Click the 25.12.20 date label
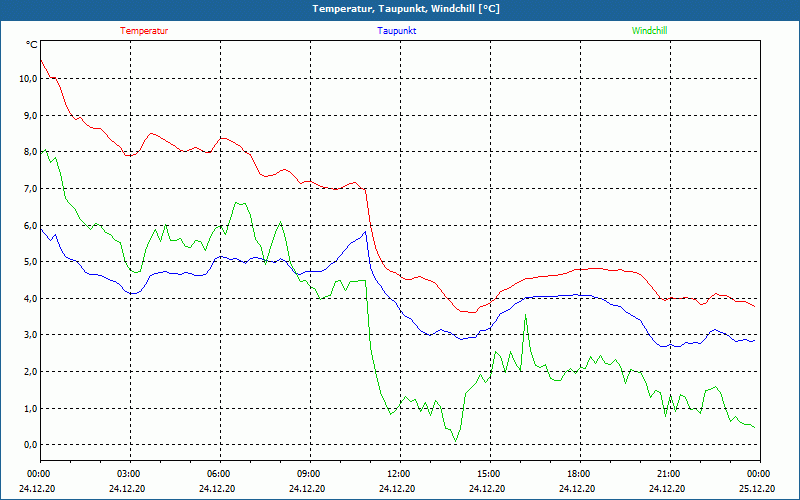The height and width of the screenshot is (500, 800). click(757, 488)
